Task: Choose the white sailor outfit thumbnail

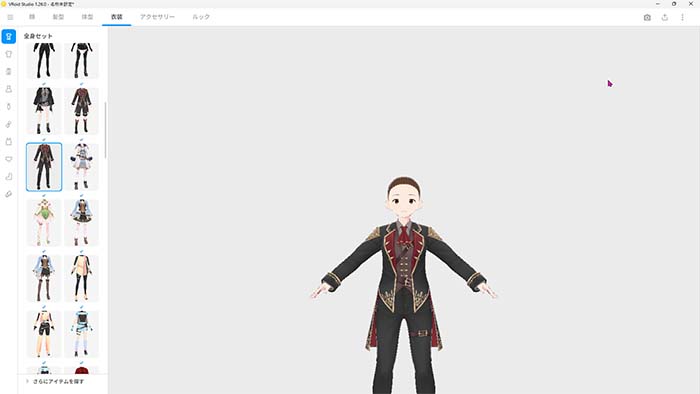Action: (x=81, y=167)
